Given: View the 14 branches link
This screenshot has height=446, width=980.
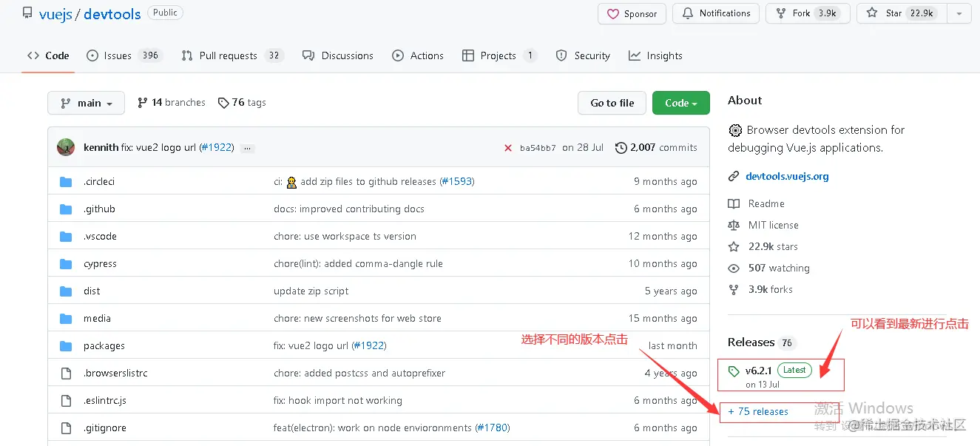Looking at the screenshot, I should pos(172,103).
